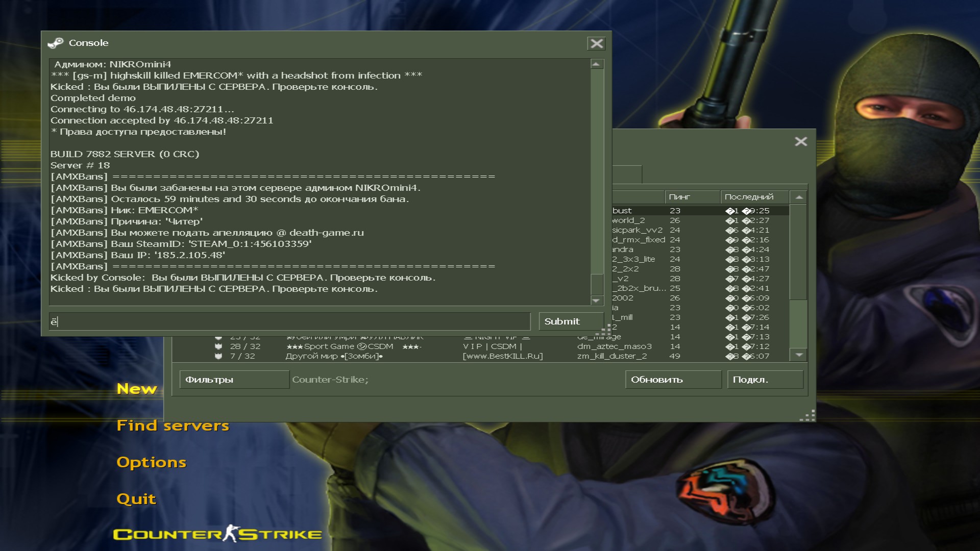Click the shield icon beside 28 / 32 server
The height and width of the screenshot is (551, 980).
tap(218, 346)
